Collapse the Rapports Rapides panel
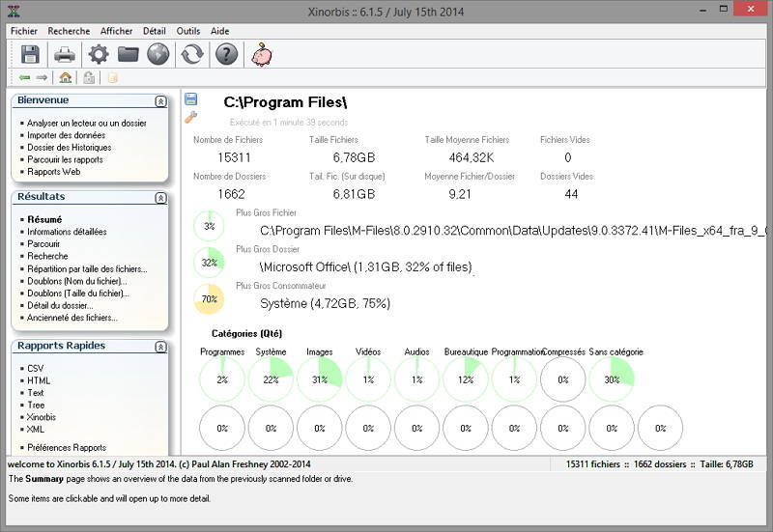Viewport: 773px width, 532px height. (160, 347)
